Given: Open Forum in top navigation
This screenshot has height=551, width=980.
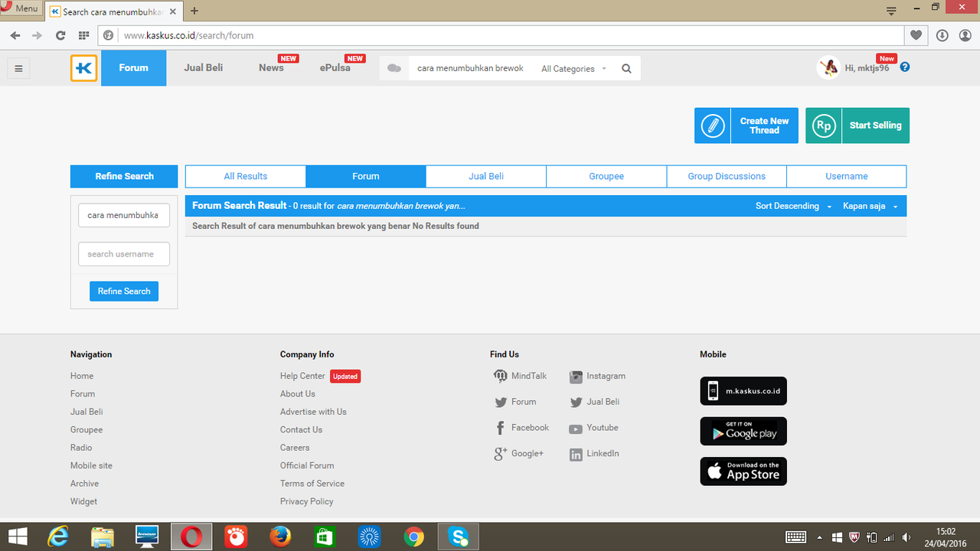Looking at the screenshot, I should (x=133, y=68).
